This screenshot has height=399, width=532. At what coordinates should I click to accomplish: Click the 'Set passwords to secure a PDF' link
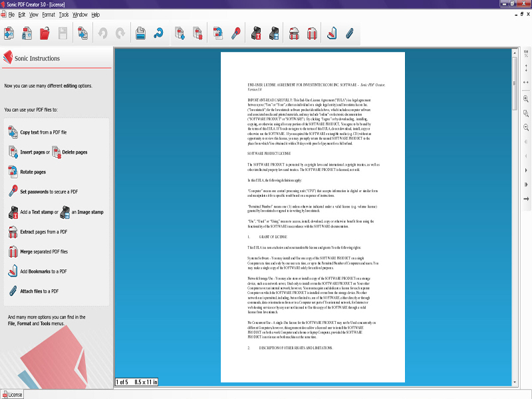pyautogui.click(x=49, y=192)
